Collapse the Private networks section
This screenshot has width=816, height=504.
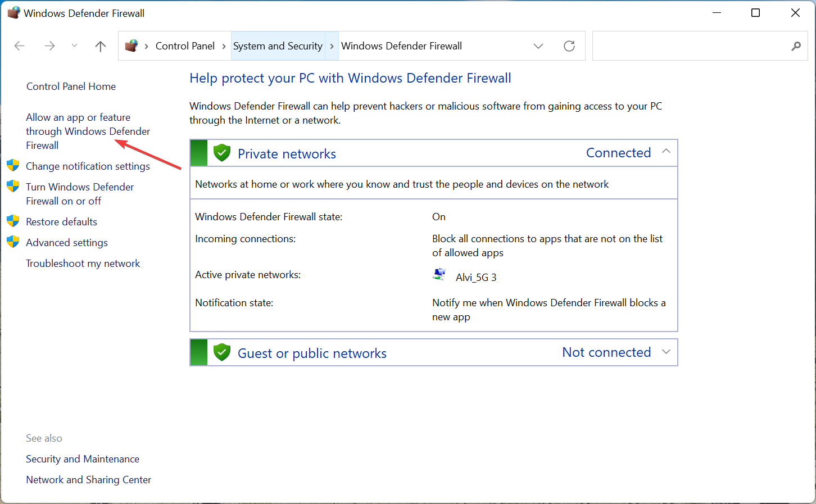(667, 152)
